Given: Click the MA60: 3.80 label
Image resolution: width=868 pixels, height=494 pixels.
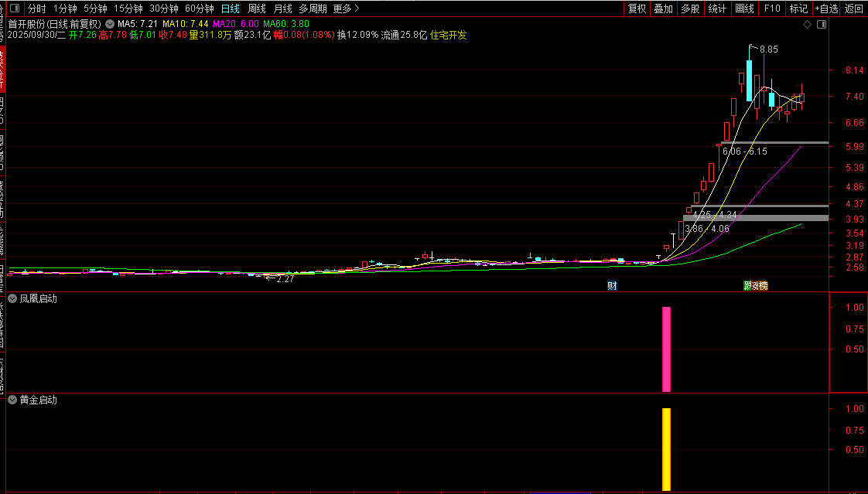Looking at the screenshot, I should coord(286,24).
